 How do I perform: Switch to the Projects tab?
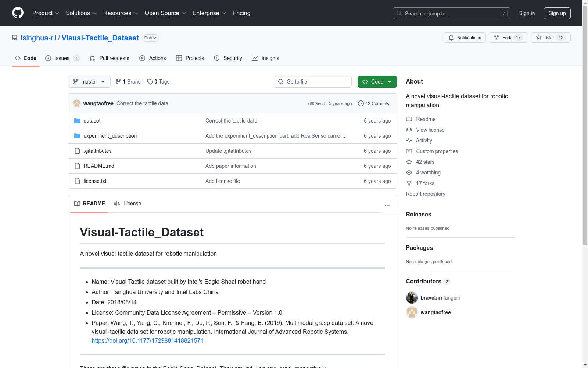(x=190, y=58)
